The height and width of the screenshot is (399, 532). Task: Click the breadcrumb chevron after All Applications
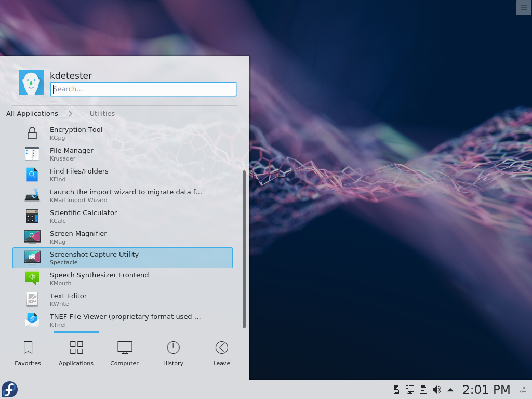tap(70, 114)
